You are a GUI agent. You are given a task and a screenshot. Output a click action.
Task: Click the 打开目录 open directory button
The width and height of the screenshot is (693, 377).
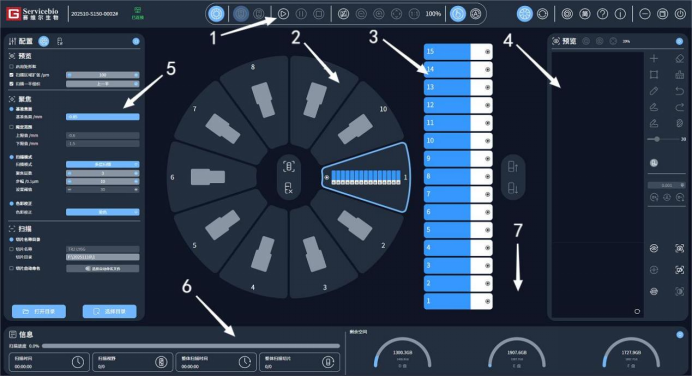39,312
